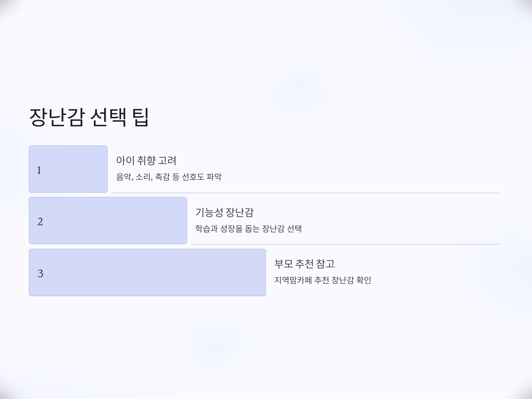The width and height of the screenshot is (532, 399).
Task: Click the heading 기능성 장난감
Action: click(x=225, y=212)
